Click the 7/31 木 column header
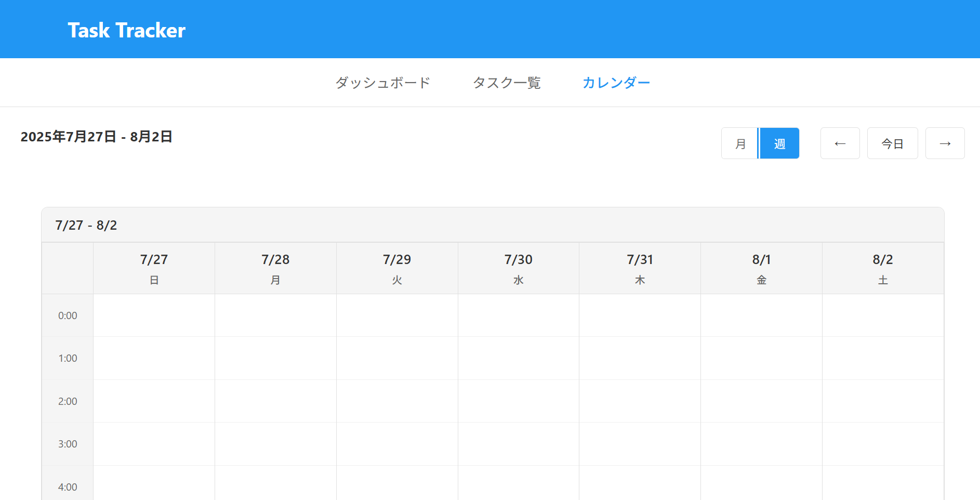980x500 pixels. [x=640, y=268]
